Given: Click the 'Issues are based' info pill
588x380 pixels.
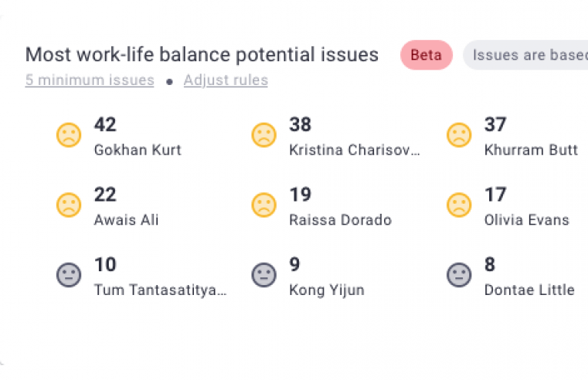Looking at the screenshot, I should pyautogui.click(x=527, y=55).
